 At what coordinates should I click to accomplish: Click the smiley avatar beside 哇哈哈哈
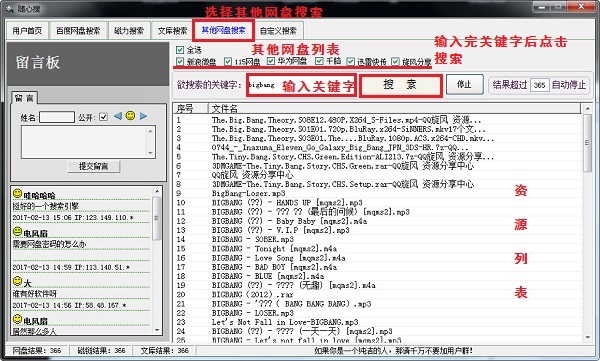17,193
